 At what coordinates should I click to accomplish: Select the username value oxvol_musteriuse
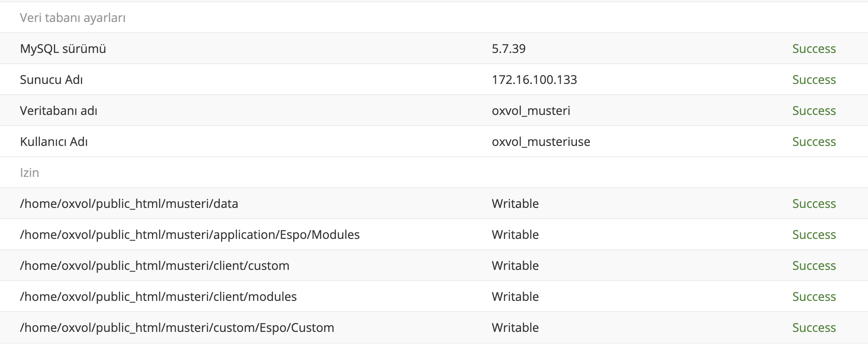[541, 142]
